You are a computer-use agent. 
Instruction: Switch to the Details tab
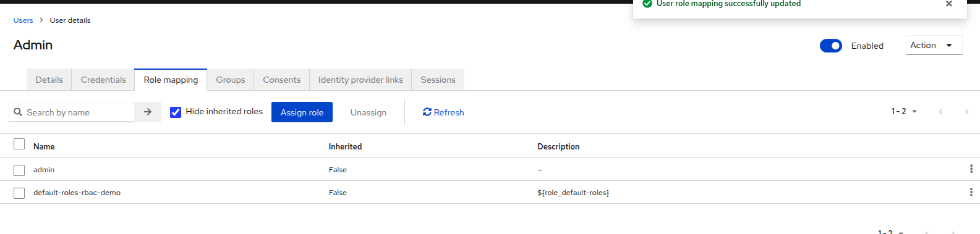point(49,80)
